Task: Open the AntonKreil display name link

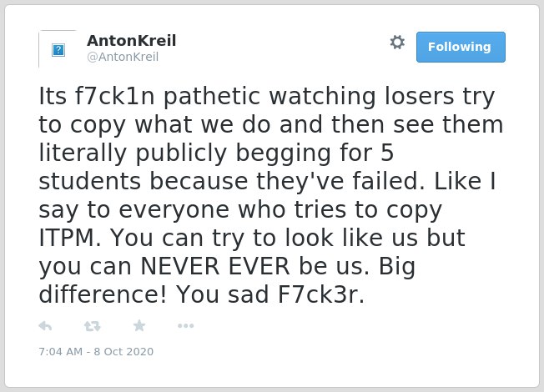Action: coord(132,41)
